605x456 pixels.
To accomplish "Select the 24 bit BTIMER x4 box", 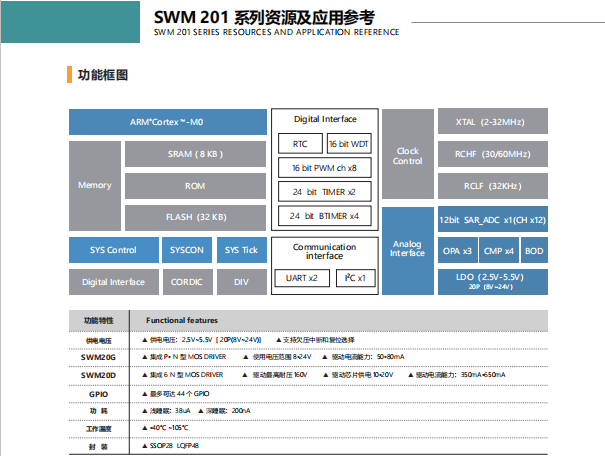I will click(324, 216).
